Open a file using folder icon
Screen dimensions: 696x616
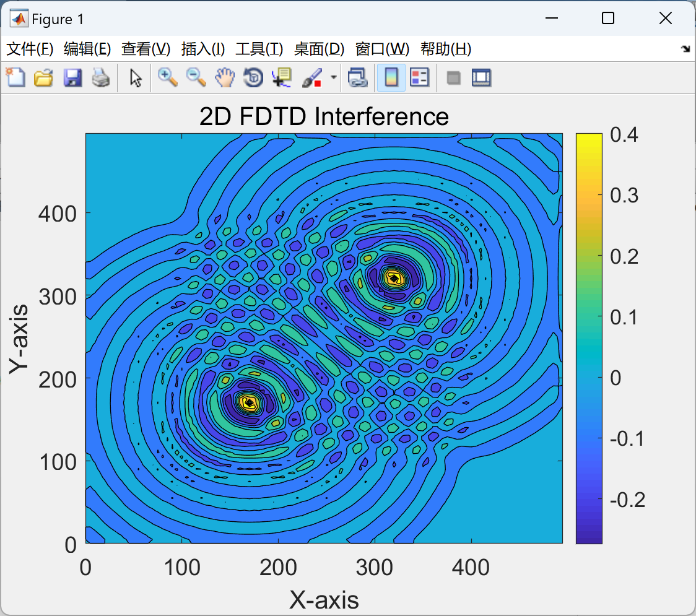tap(44, 77)
